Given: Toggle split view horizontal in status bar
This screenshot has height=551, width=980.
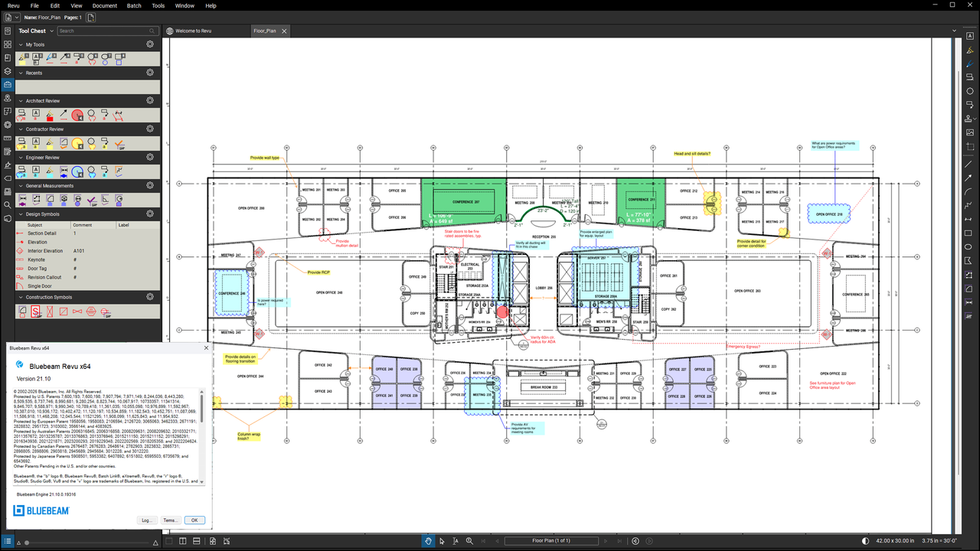Looking at the screenshot, I should [197, 541].
